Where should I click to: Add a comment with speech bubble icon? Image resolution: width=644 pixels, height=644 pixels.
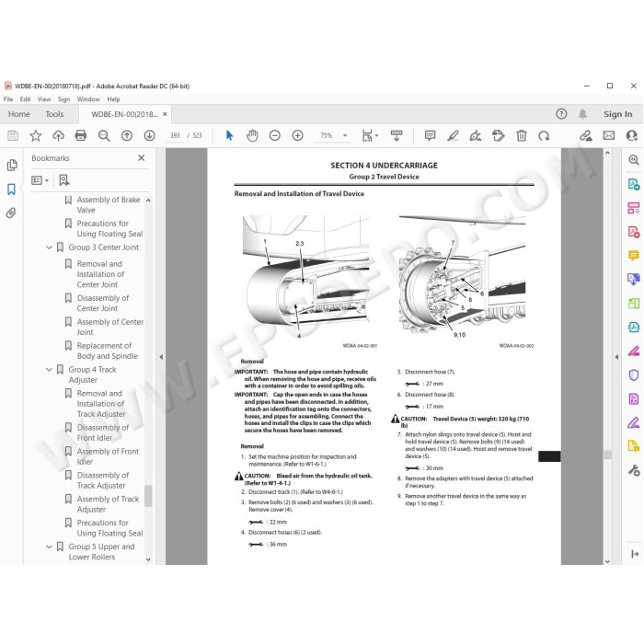click(x=430, y=135)
